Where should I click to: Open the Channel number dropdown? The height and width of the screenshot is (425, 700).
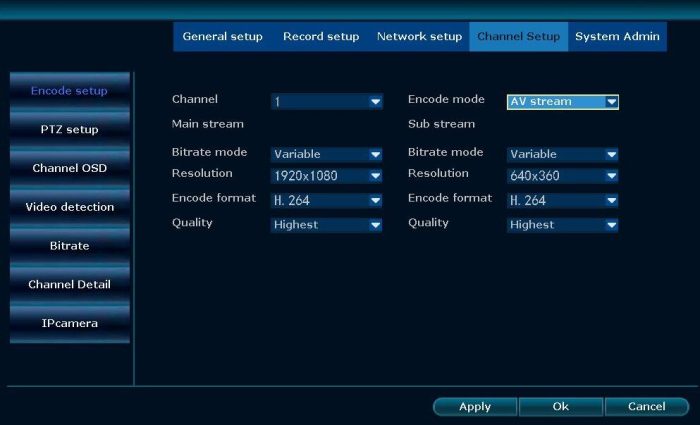click(x=327, y=101)
